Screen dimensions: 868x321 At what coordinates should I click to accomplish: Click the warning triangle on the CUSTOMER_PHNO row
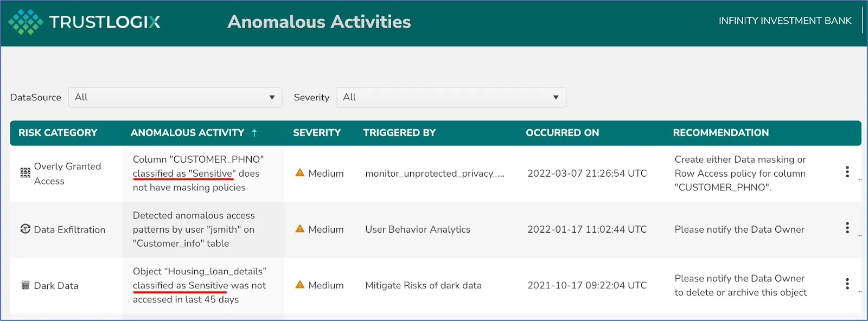[300, 173]
